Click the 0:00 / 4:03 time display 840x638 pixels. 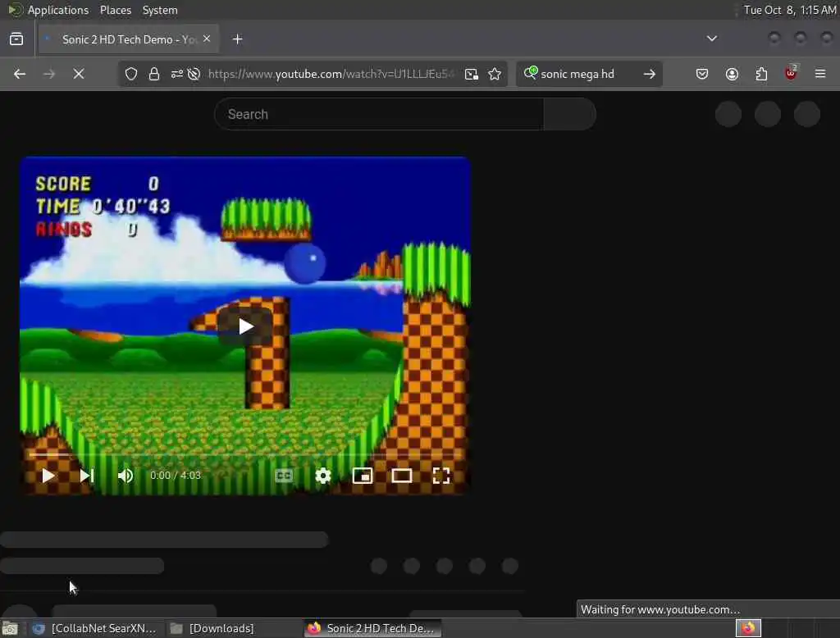(x=176, y=476)
